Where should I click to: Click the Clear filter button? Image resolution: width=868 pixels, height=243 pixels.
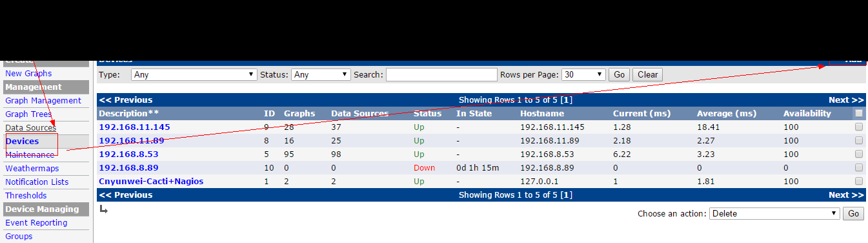point(647,74)
